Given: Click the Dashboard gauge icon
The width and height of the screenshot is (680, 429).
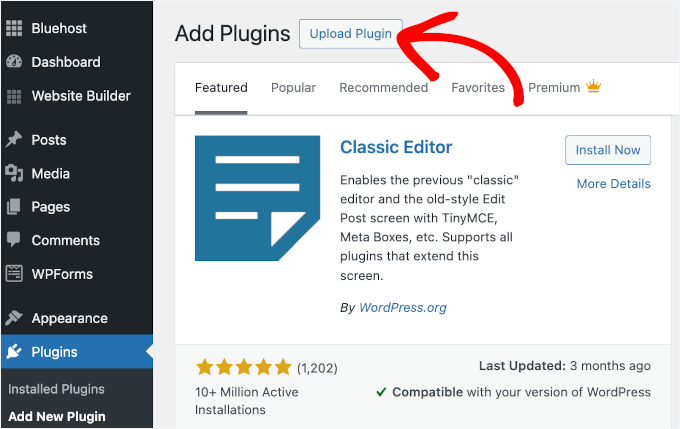Looking at the screenshot, I should click(14, 62).
